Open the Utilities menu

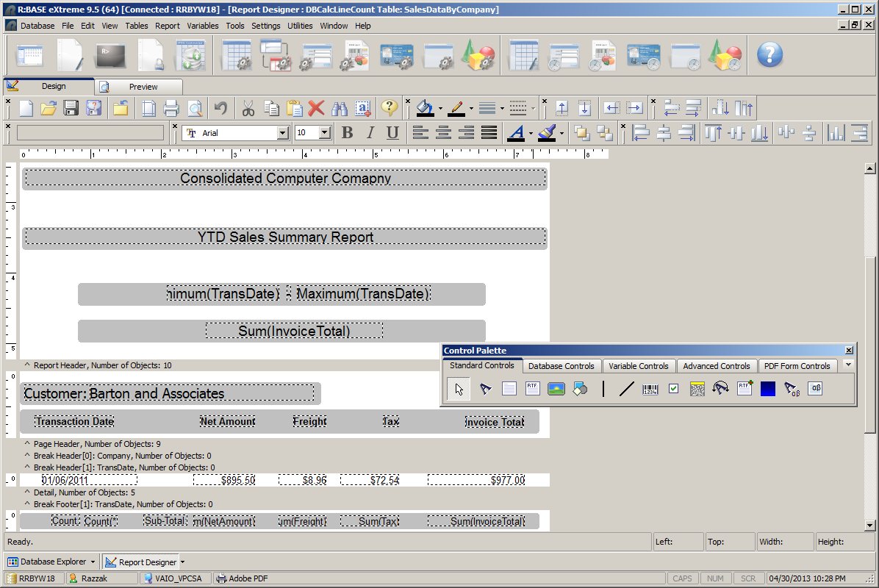pos(300,26)
